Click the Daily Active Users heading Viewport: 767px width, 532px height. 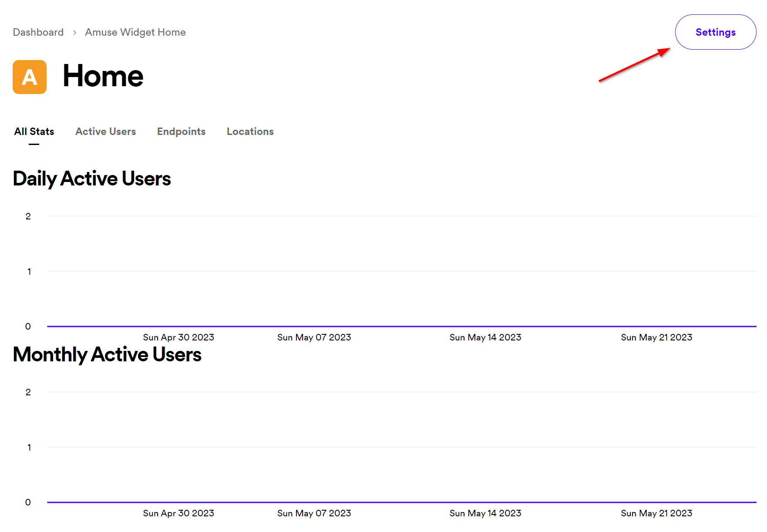tap(92, 178)
